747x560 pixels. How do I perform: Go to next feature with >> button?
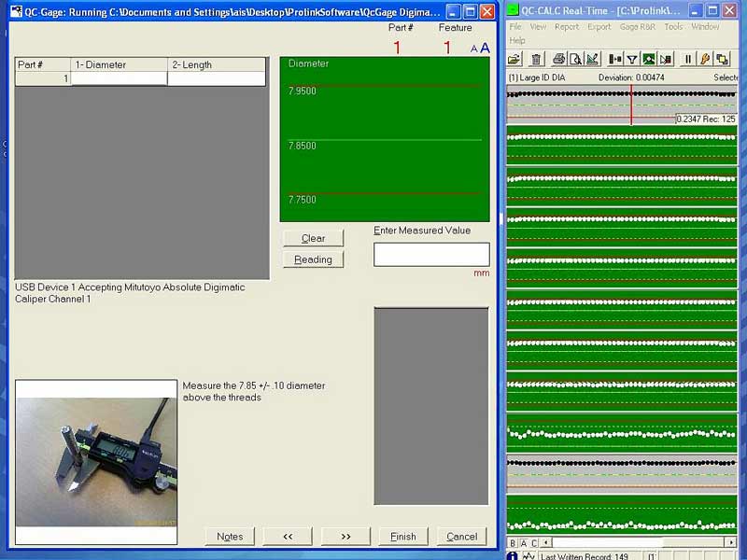coord(345,536)
